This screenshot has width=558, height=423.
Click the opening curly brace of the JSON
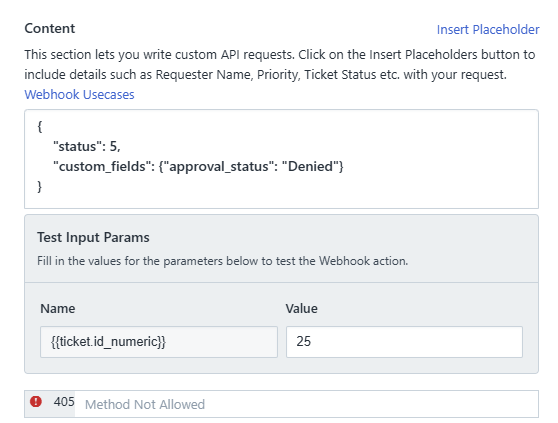point(40,126)
